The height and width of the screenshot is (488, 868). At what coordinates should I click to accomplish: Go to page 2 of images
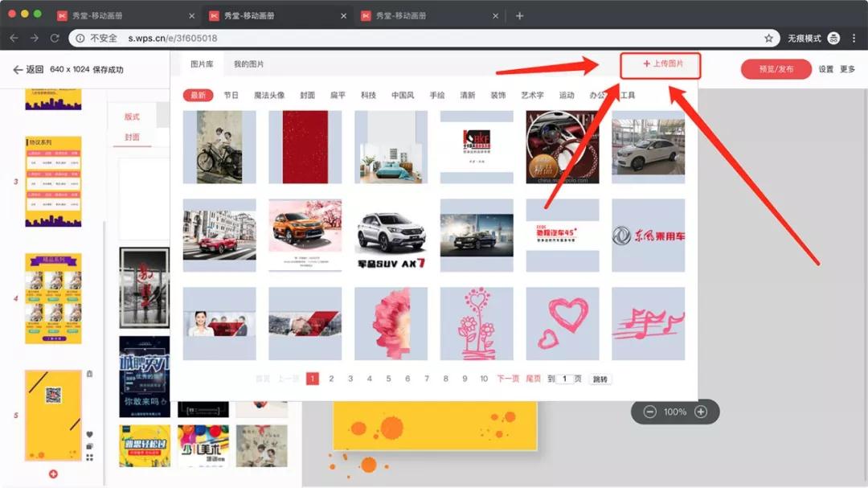coord(331,379)
